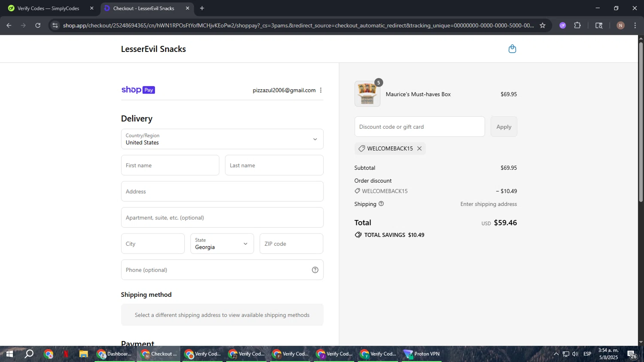Click the ZIP code field

click(x=291, y=244)
